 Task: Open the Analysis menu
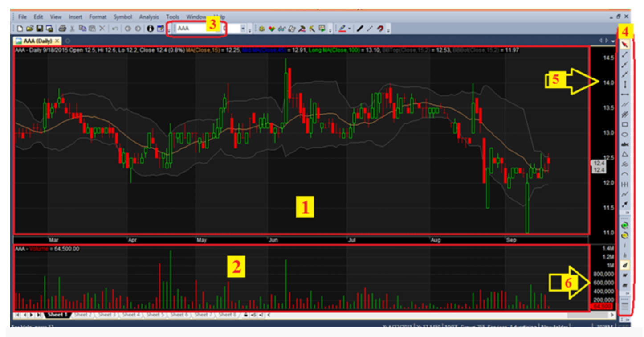[x=149, y=17]
